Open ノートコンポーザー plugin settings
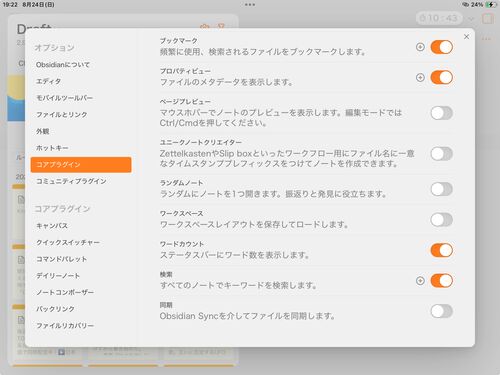The width and height of the screenshot is (500, 375). point(81,293)
